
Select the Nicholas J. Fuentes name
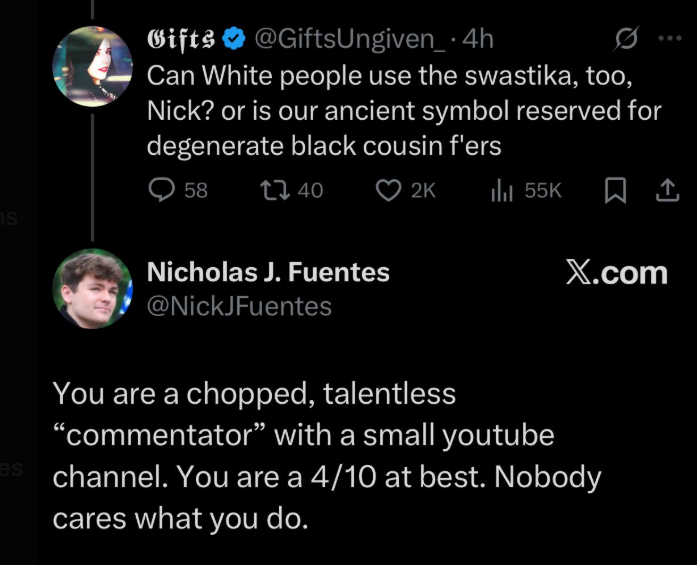click(268, 272)
